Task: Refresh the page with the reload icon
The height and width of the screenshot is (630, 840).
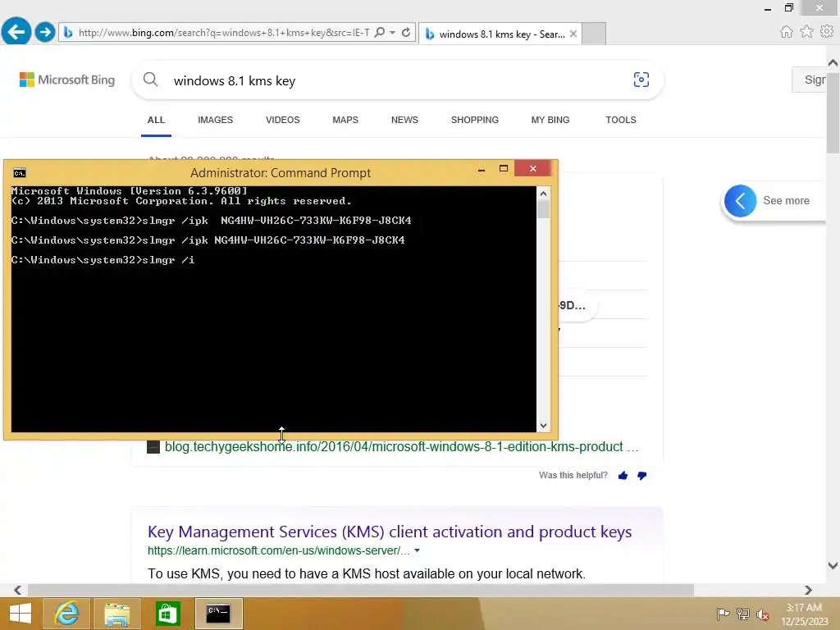Action: (406, 32)
